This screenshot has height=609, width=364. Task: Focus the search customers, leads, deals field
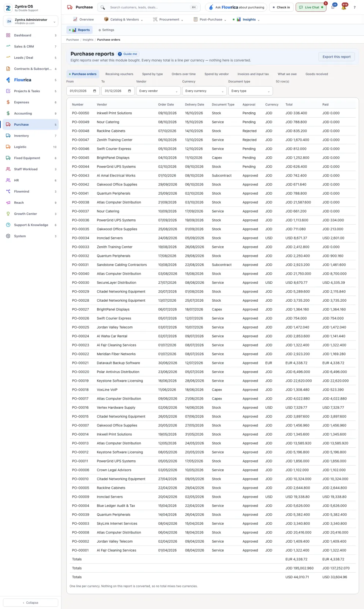(149, 7)
